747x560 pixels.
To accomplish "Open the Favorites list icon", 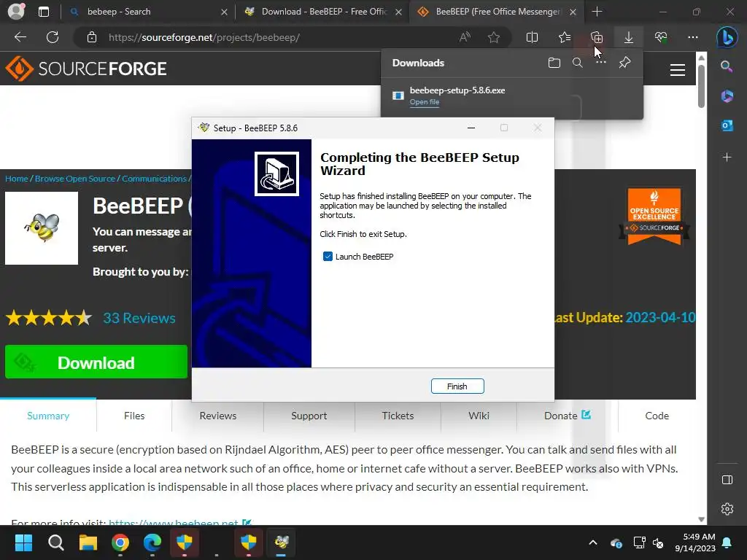I will (565, 37).
